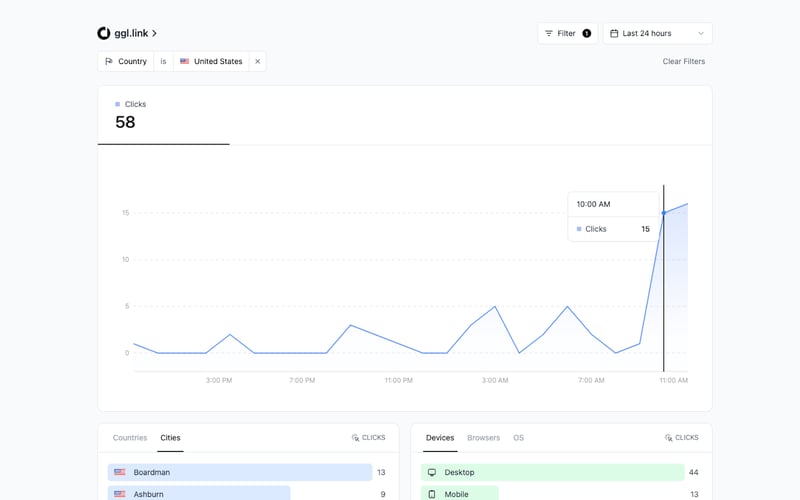Screen dimensions: 800x500
Task: Click Clear Filters link
Action: (683, 61)
